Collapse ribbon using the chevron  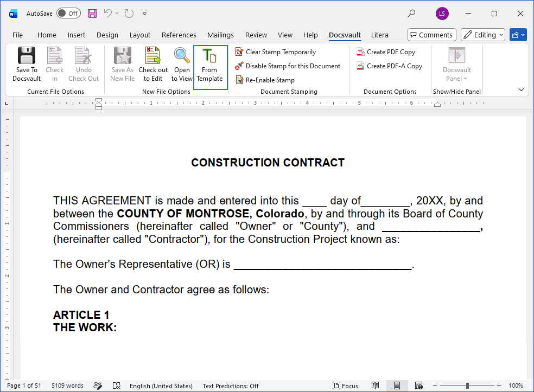[x=521, y=89]
